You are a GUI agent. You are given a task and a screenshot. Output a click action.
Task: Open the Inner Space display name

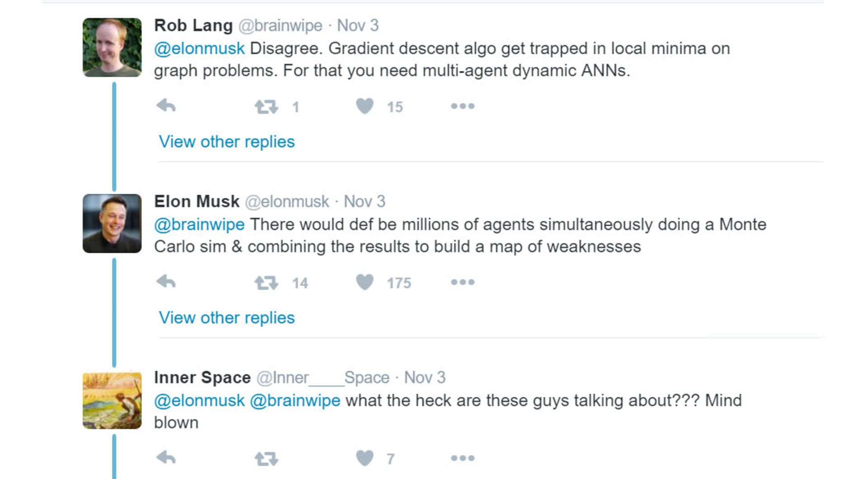202,377
